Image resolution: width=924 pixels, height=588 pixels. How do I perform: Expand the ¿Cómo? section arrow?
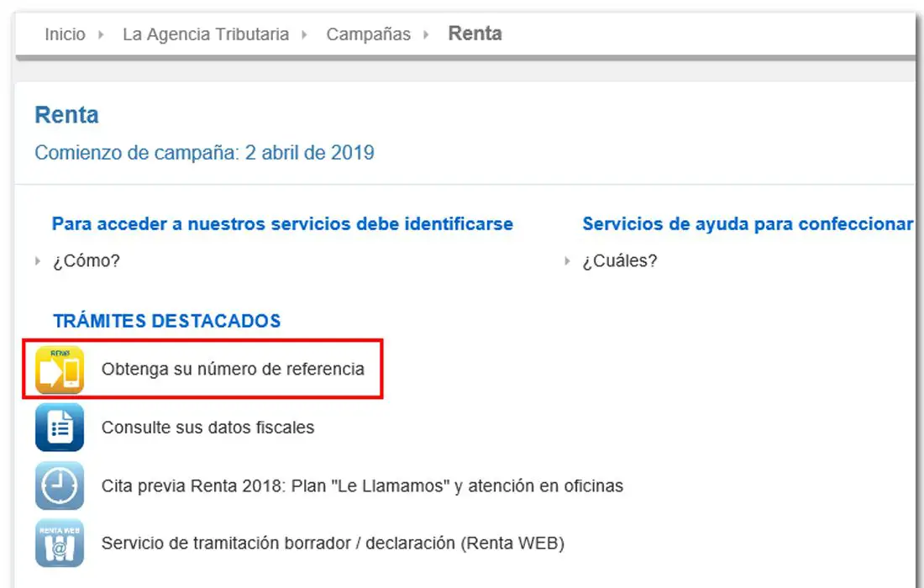(x=39, y=260)
